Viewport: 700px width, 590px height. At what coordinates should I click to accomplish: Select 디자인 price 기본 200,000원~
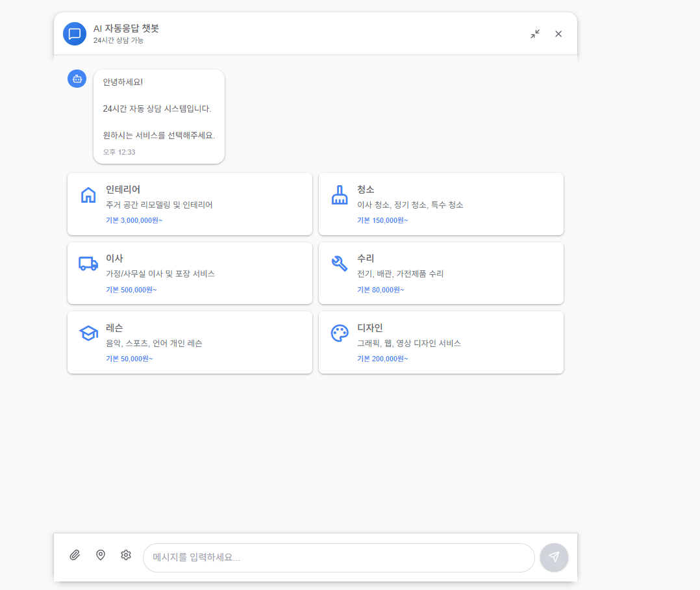382,359
